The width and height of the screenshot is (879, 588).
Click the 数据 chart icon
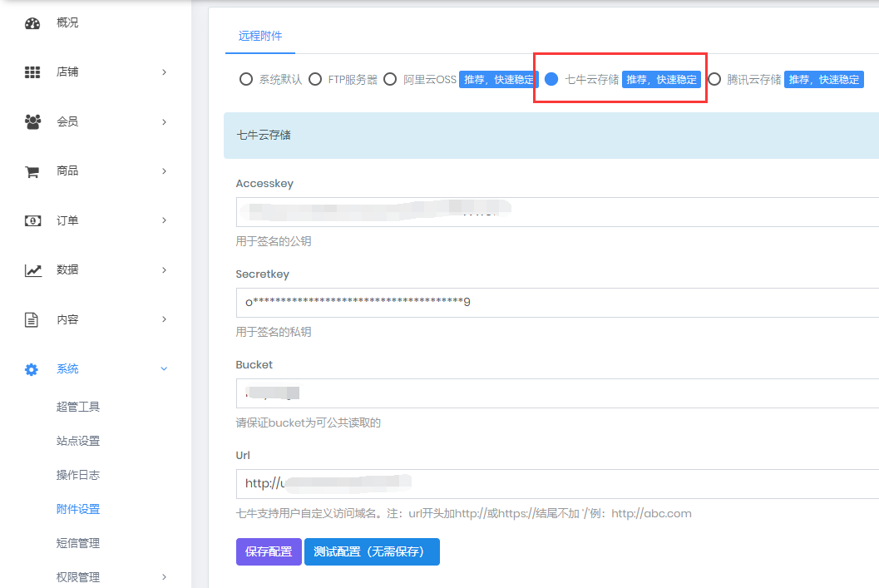(x=33, y=270)
